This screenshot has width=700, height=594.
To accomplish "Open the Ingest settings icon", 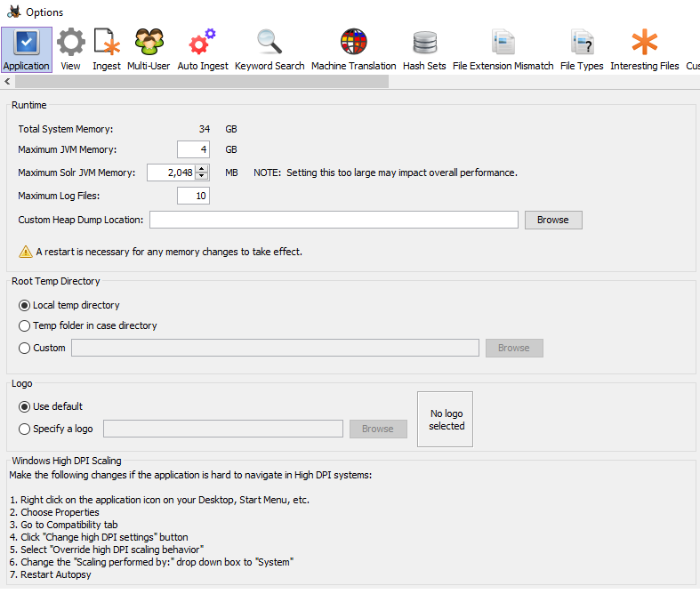I will pos(107,49).
